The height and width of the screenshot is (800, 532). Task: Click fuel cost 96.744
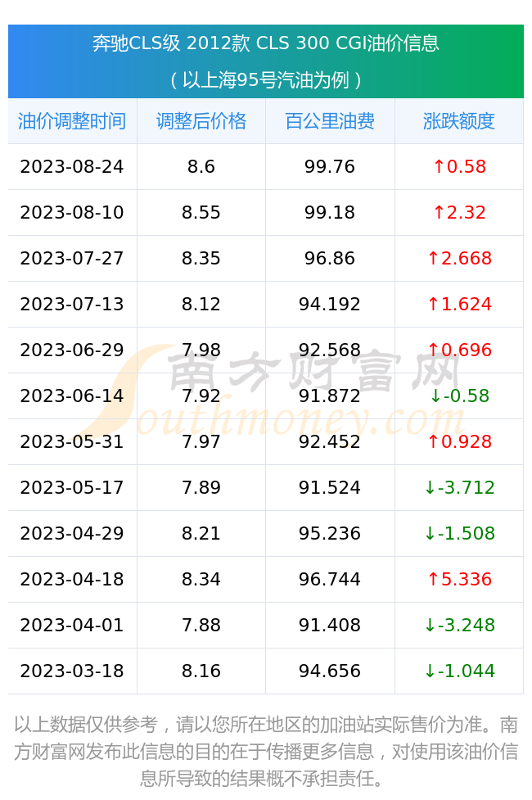[x=330, y=580]
